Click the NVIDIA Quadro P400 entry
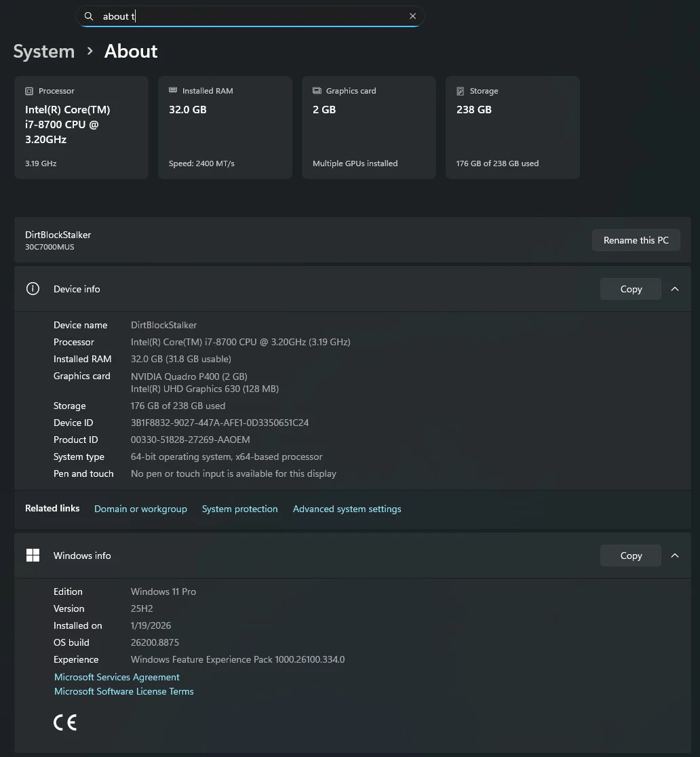 click(189, 376)
